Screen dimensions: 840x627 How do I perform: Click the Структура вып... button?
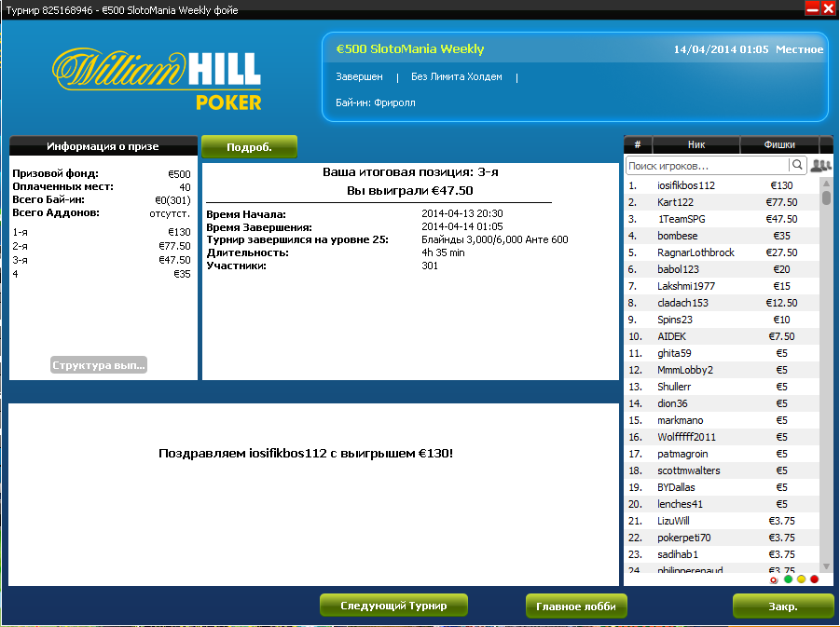tap(99, 365)
